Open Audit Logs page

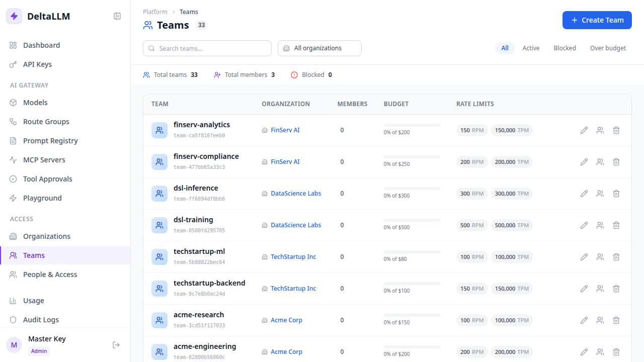coord(65,320)
